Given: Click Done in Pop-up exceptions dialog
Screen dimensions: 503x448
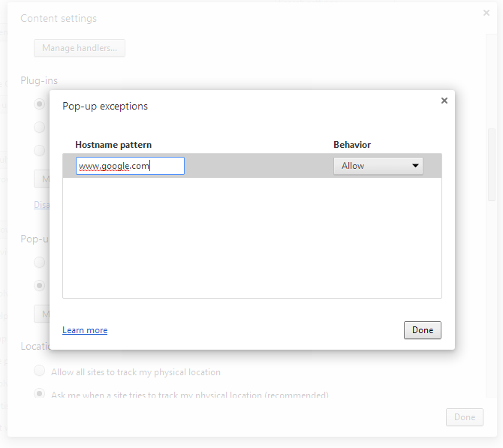Looking at the screenshot, I should pyautogui.click(x=423, y=330).
